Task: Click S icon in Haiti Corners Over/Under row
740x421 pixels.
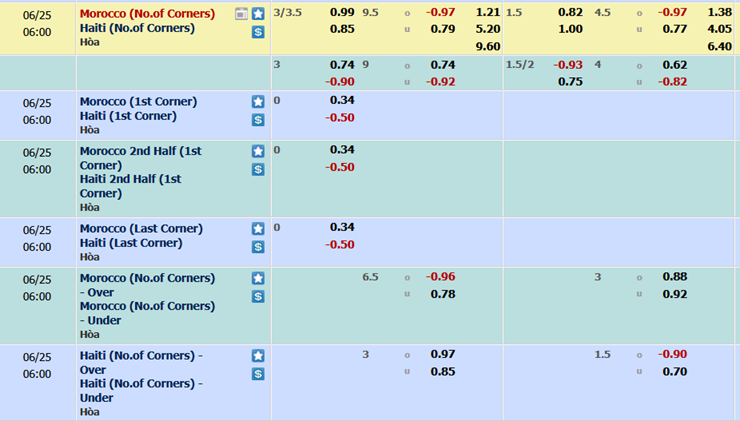Action: coord(258,374)
